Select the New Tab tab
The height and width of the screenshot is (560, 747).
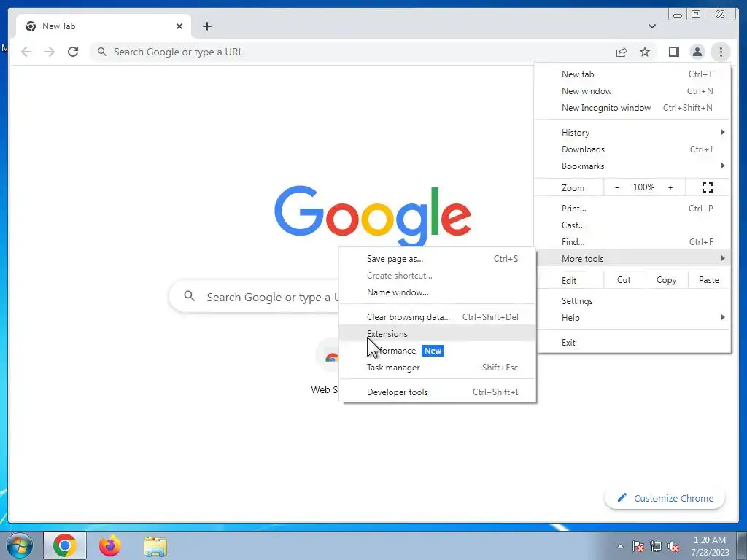point(104,26)
